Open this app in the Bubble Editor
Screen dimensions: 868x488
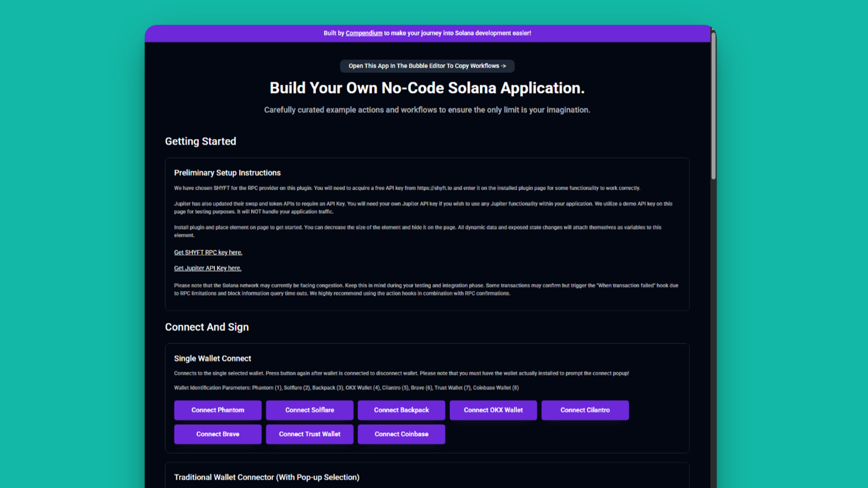(427, 66)
